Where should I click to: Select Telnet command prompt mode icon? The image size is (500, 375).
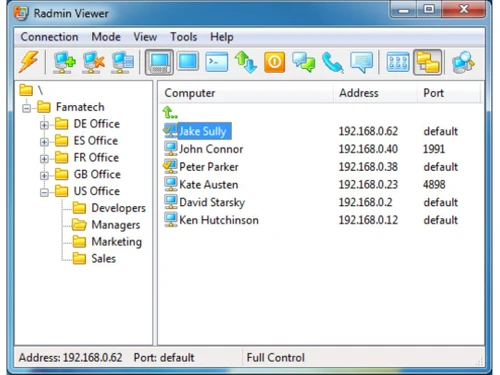(217, 62)
